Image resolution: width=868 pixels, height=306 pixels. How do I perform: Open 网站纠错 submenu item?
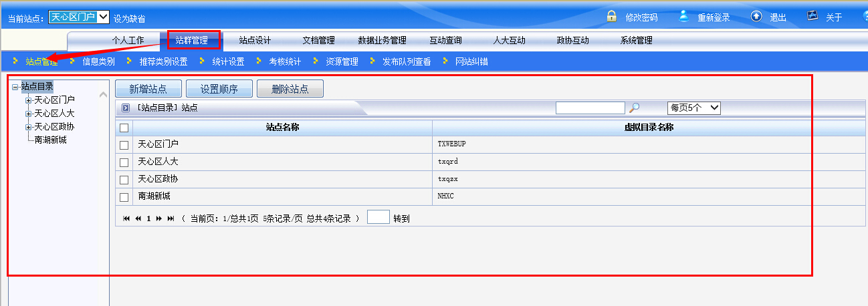[471, 61]
